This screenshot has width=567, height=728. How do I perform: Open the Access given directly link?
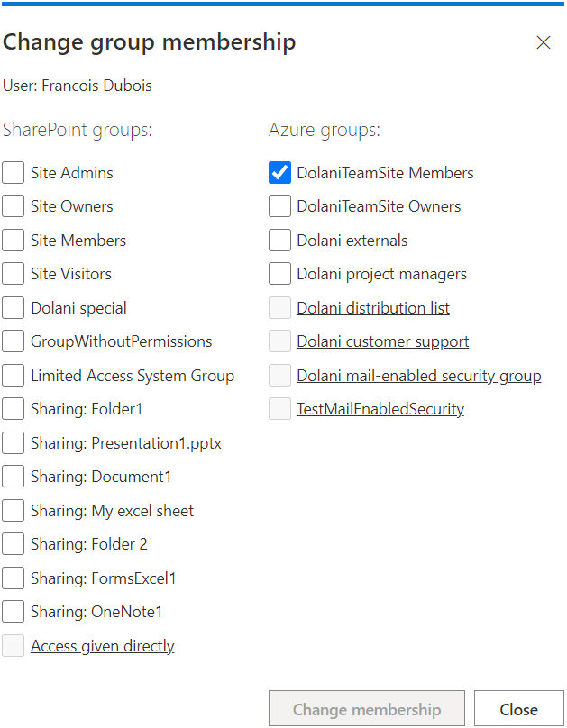click(102, 646)
